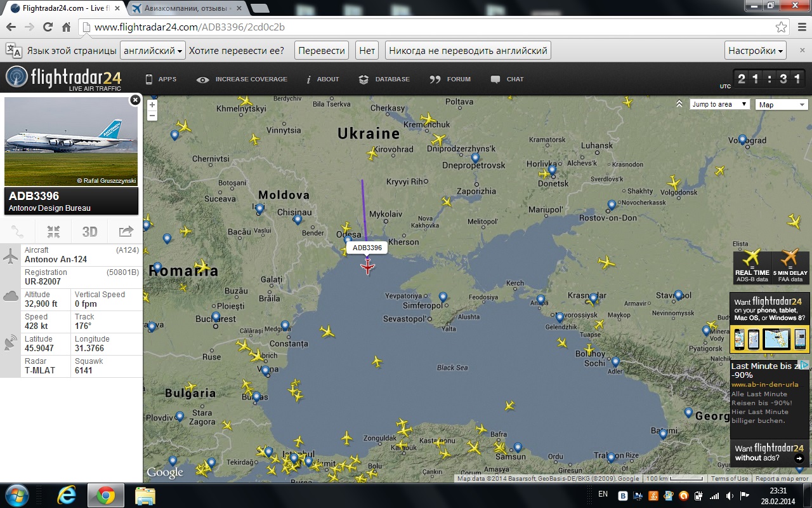The height and width of the screenshot is (508, 812).
Task: Collapse map controls with double chevron
Action: (679, 104)
